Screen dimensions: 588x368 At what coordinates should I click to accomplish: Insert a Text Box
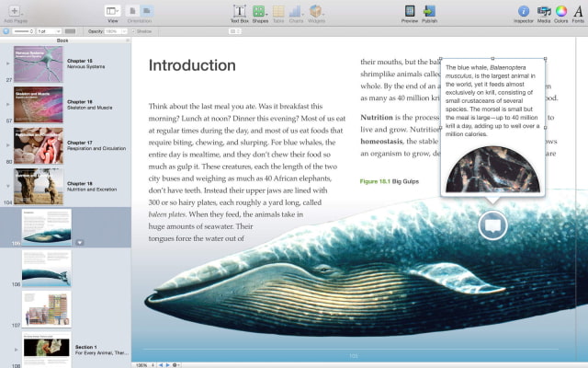click(239, 11)
